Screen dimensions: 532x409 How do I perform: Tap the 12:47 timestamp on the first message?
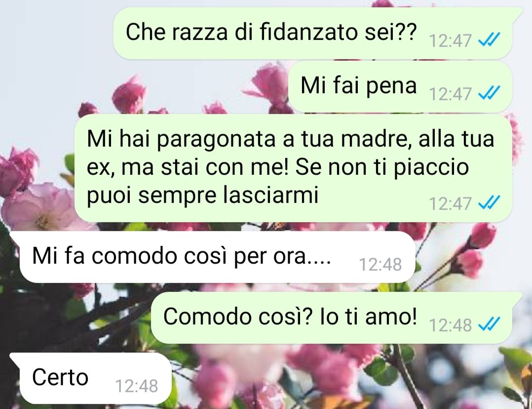coord(450,41)
